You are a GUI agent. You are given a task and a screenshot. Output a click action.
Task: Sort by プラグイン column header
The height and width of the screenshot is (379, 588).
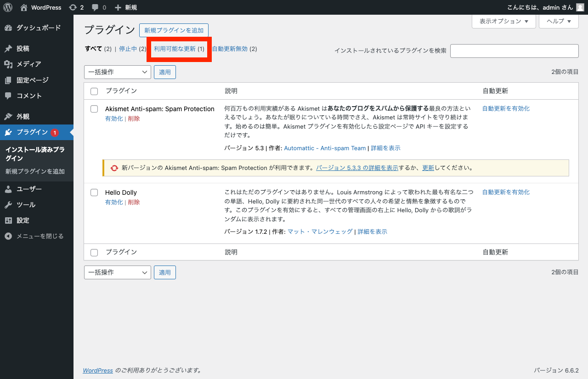tap(121, 91)
